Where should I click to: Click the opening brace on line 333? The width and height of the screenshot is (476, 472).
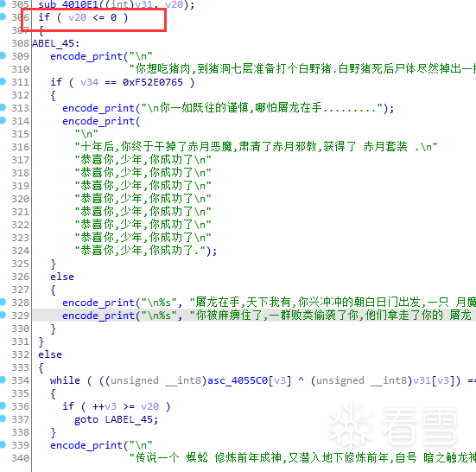tap(41, 367)
